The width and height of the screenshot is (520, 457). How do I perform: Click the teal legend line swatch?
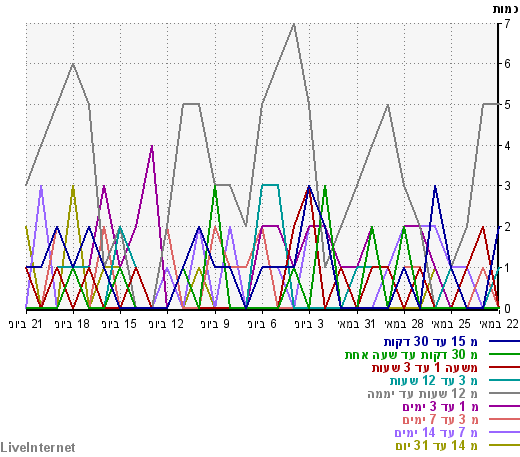click(504, 380)
